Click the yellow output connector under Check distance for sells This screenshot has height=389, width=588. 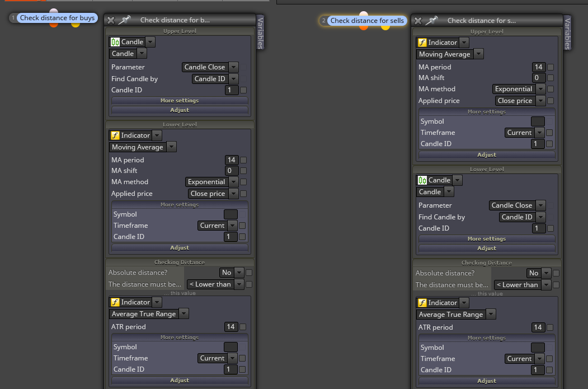click(385, 27)
